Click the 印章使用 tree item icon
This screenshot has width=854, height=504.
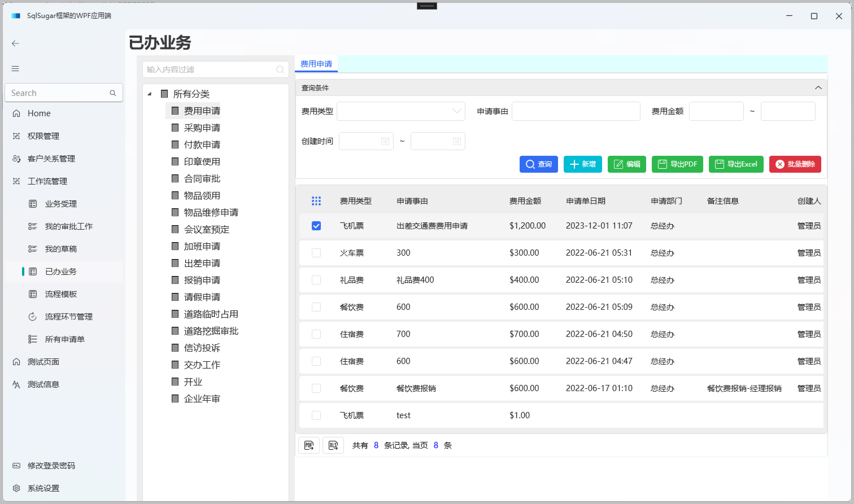coord(175,162)
